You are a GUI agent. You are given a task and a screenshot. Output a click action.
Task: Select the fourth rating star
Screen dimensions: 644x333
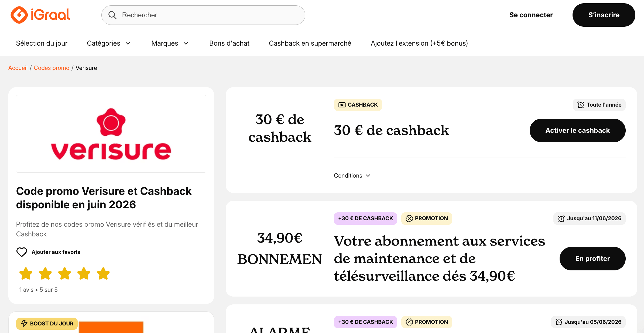84,274
